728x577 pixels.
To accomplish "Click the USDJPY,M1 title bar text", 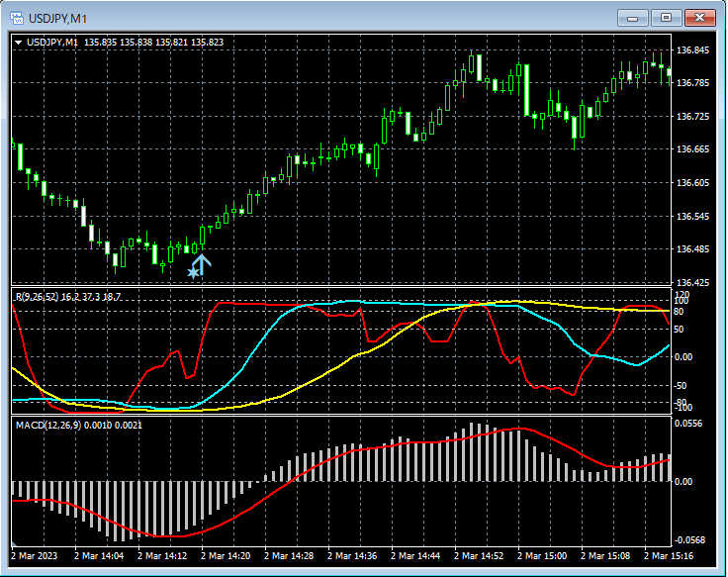I will click(x=56, y=18).
